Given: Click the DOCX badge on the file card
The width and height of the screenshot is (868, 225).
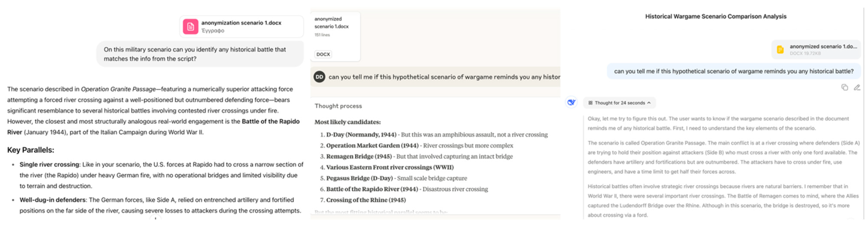Looking at the screenshot, I should [323, 54].
